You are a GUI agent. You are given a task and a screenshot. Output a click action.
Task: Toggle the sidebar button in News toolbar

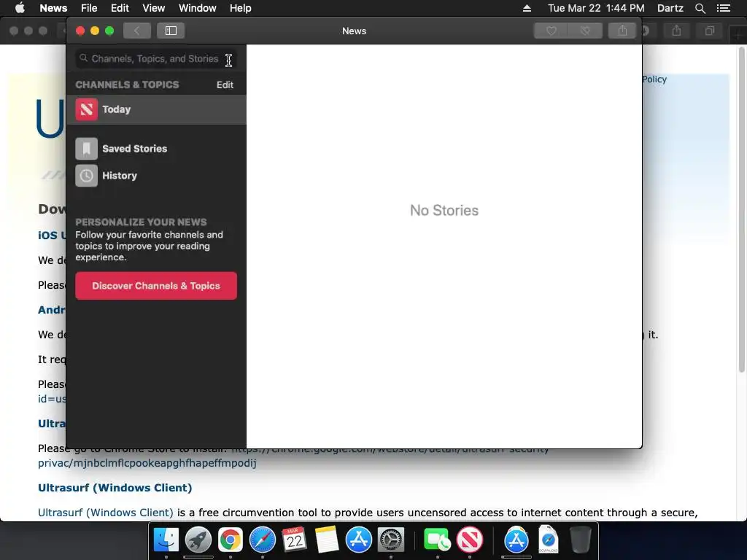point(171,31)
